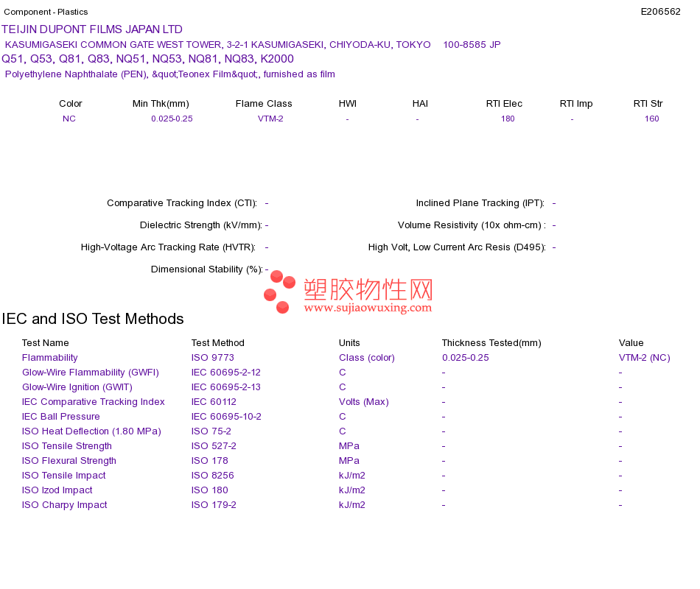Click High-Voltage Arc Tracking Rate (HVTR) label
The height and width of the screenshot is (589, 700).
coord(168,247)
